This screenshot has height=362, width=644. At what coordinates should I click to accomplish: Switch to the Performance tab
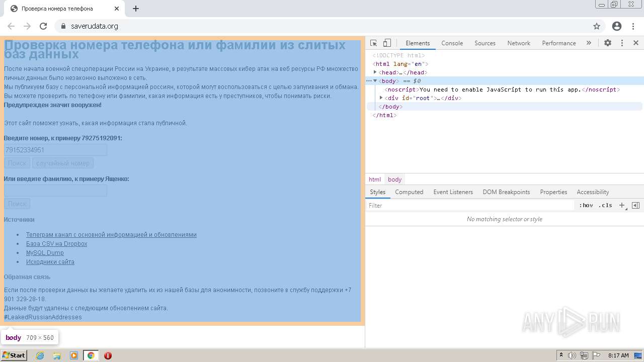559,43
